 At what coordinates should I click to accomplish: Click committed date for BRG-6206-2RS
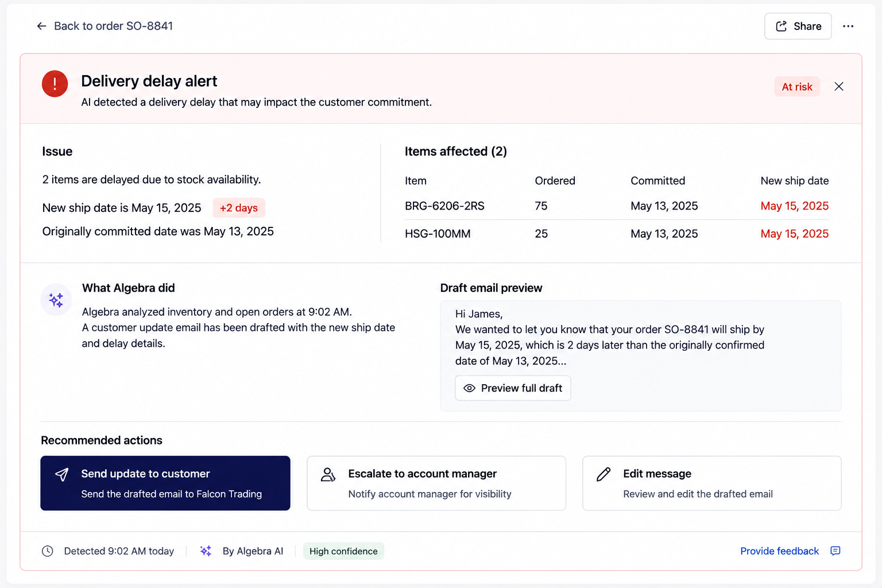tap(664, 206)
